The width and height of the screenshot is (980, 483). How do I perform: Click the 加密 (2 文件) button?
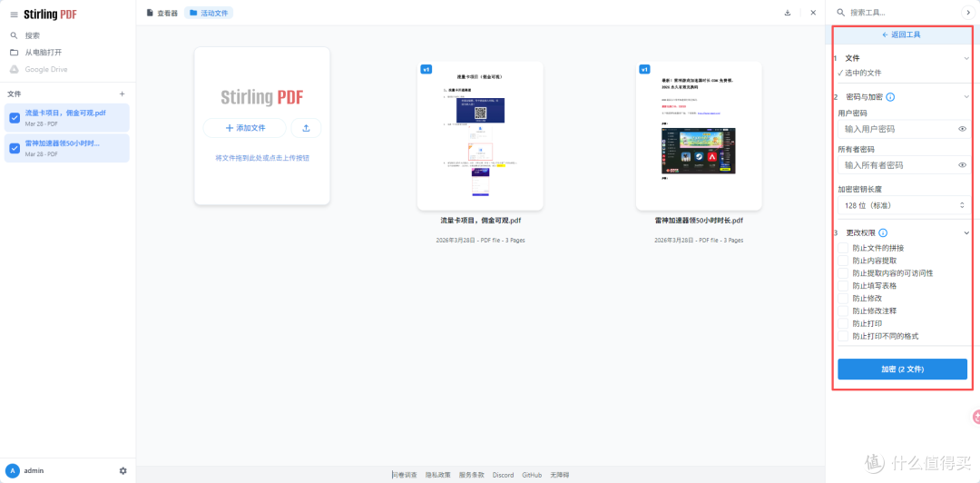903,370
